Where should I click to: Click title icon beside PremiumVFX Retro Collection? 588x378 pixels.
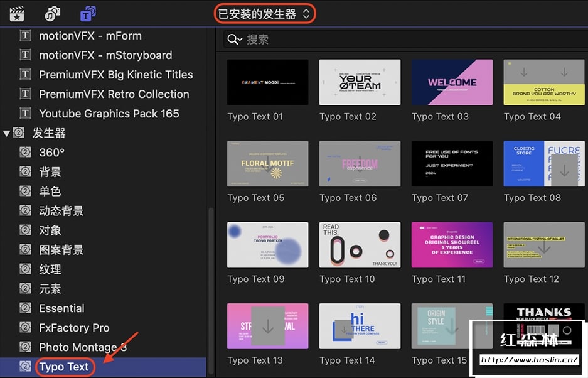coord(25,94)
